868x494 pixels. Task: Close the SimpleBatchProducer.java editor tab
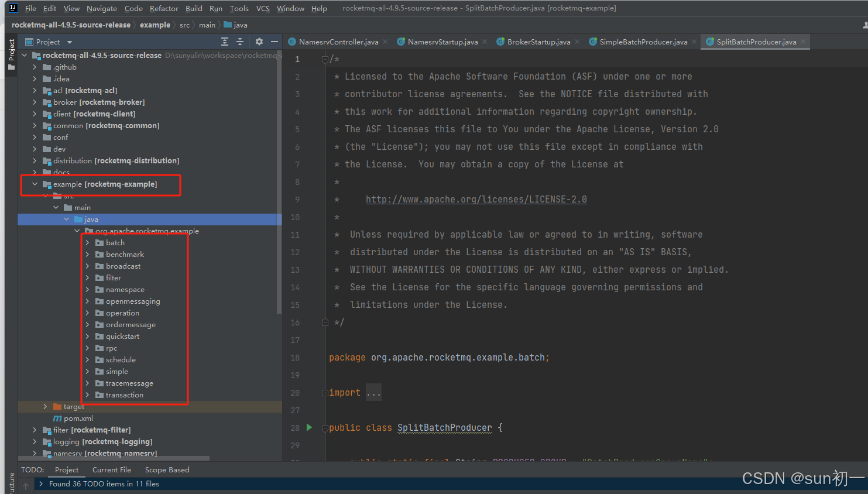(x=694, y=42)
